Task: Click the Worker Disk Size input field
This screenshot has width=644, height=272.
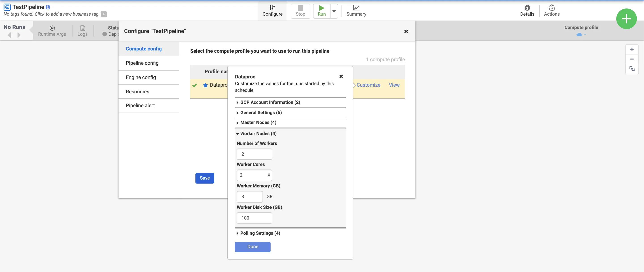Action: [254, 218]
